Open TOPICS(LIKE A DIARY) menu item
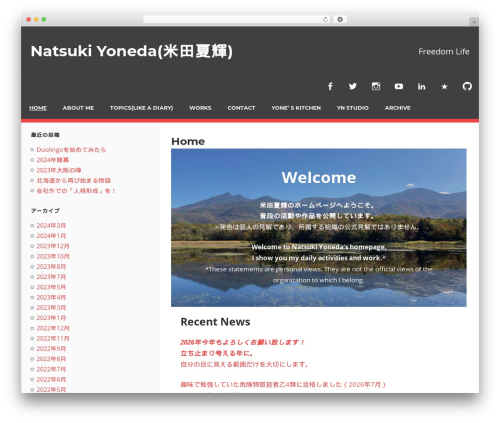Screen dimensions: 500x423 (x=141, y=108)
